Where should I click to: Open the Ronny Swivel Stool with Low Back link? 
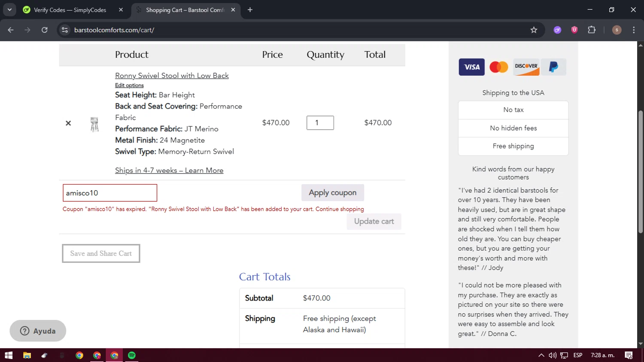click(172, 76)
